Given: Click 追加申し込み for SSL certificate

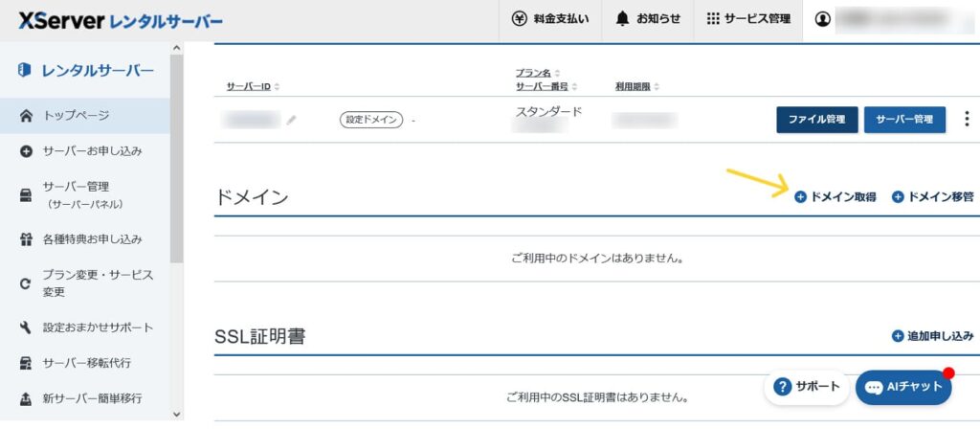Looking at the screenshot, I should coord(932,336).
